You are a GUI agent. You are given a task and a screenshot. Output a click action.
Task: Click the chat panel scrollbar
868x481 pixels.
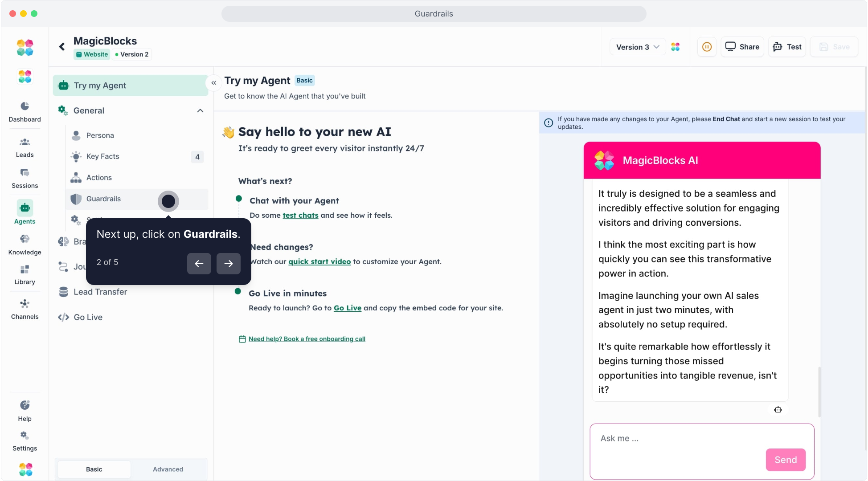coord(819,392)
